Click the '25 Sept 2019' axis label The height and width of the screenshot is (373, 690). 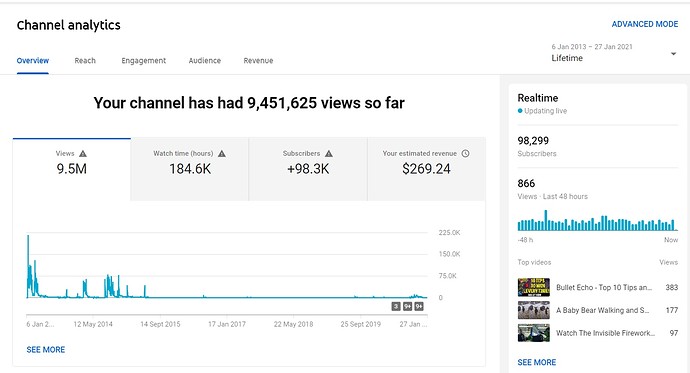[360, 324]
